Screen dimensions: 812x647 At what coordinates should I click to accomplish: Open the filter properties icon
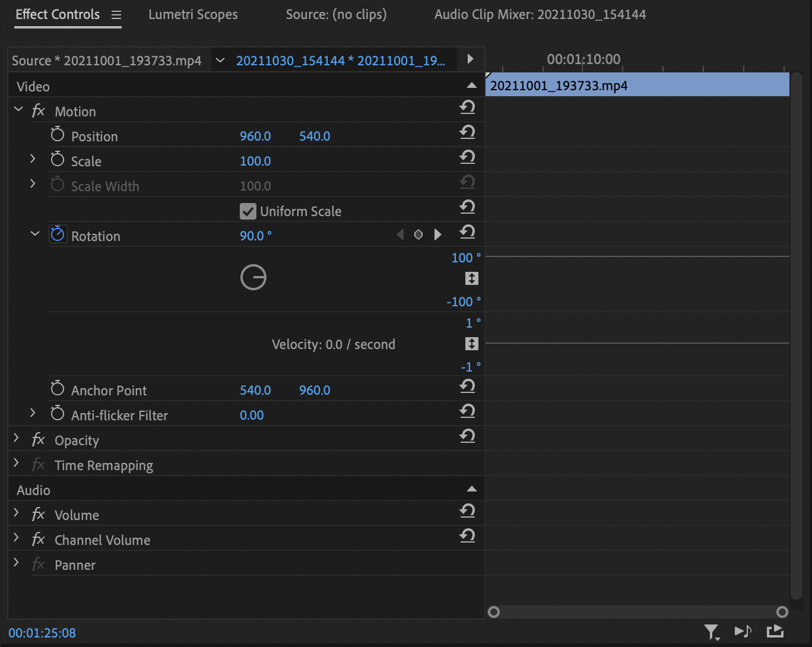coord(711,632)
